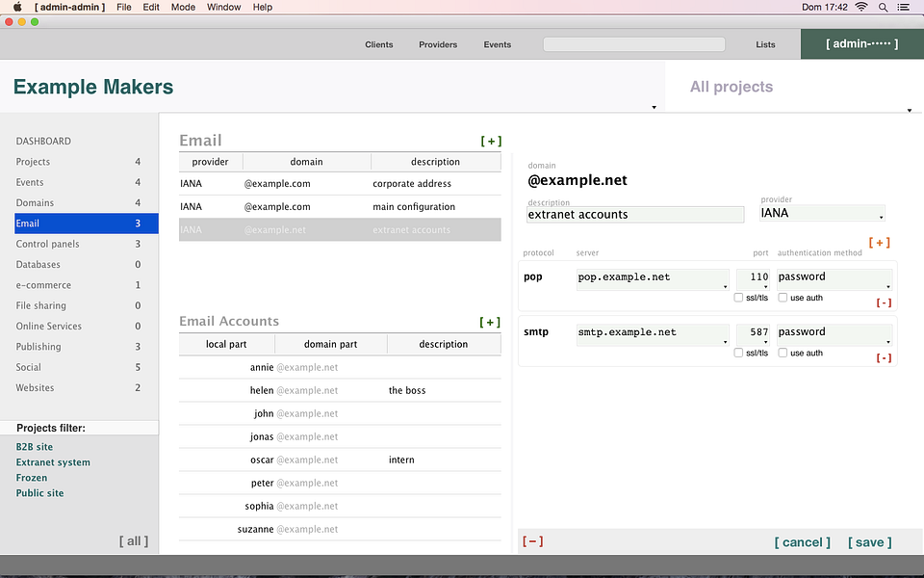Open the File menu
The image size is (924, 578).
pos(124,7)
